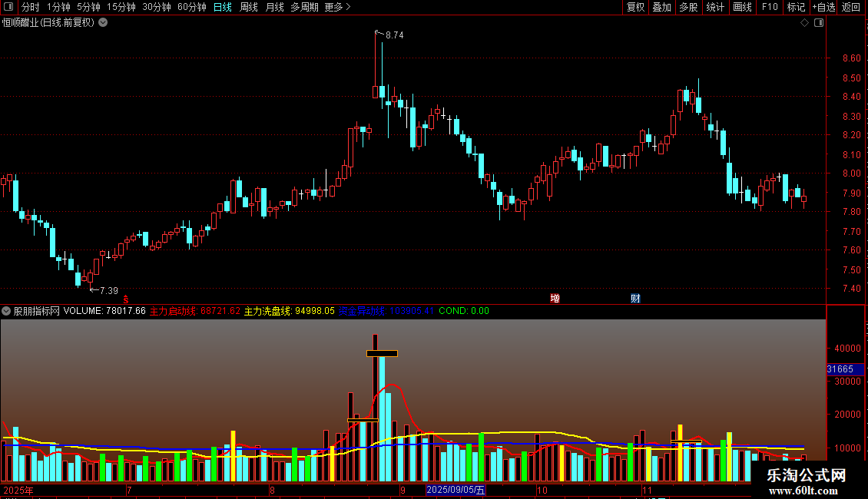Click the 股朋指标网 indicator name
The image size is (868, 499).
[x=37, y=311]
